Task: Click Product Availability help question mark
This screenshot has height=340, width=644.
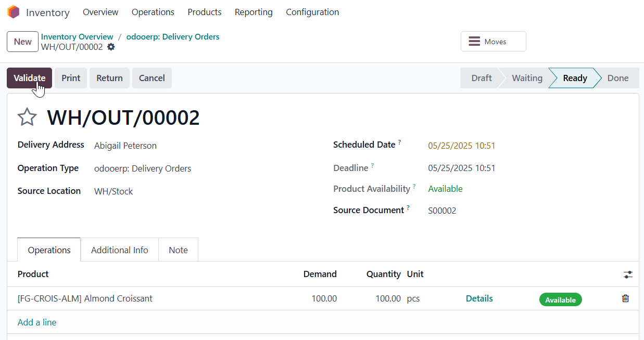Action: 414,186
